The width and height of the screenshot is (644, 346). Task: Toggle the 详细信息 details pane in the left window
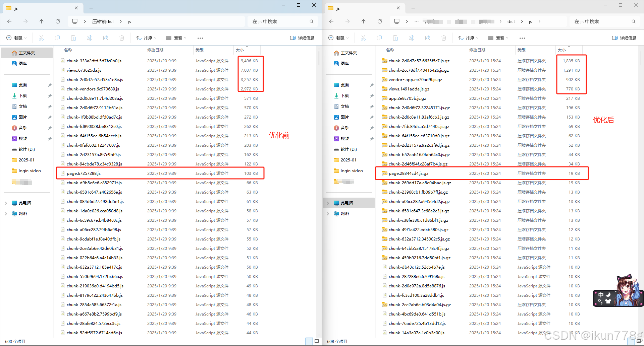pos(302,38)
